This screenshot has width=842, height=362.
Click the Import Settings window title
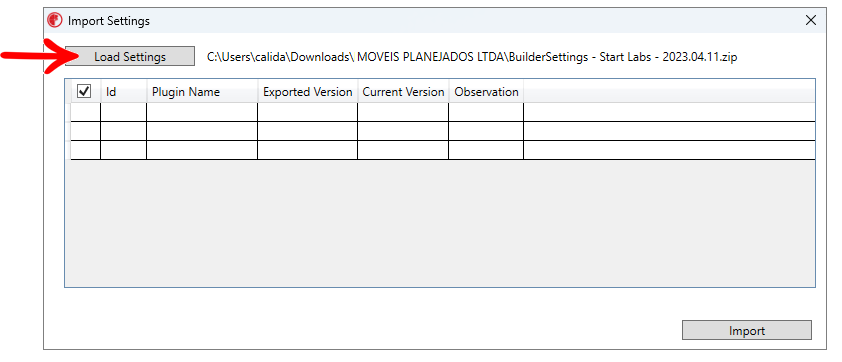click(x=108, y=21)
